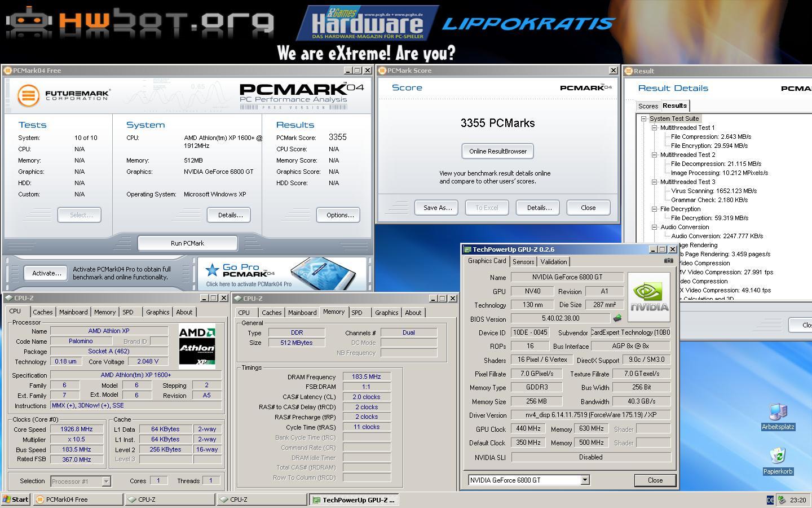Click the DE language indicator in system tray
Viewport: 812px width, 508px height.
tap(770, 500)
